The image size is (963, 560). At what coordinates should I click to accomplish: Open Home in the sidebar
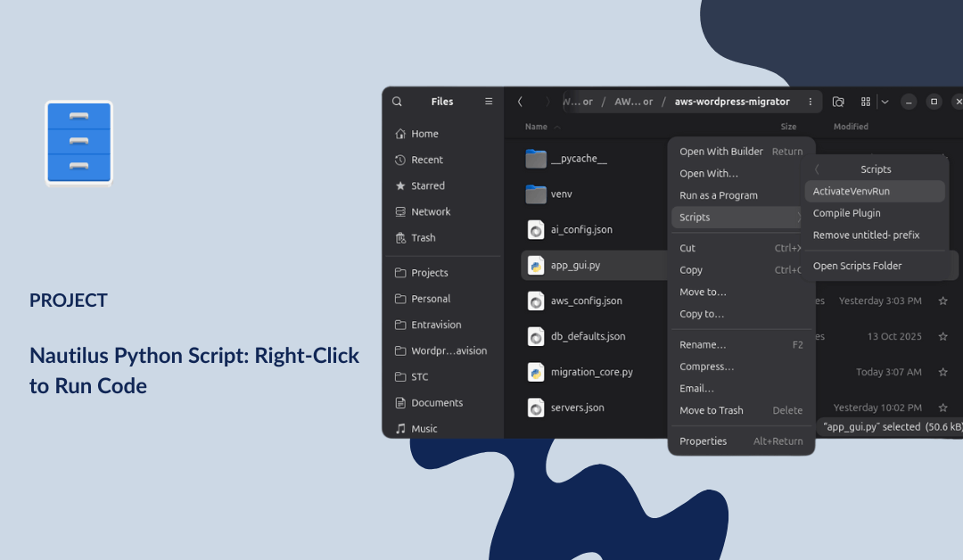click(x=424, y=134)
